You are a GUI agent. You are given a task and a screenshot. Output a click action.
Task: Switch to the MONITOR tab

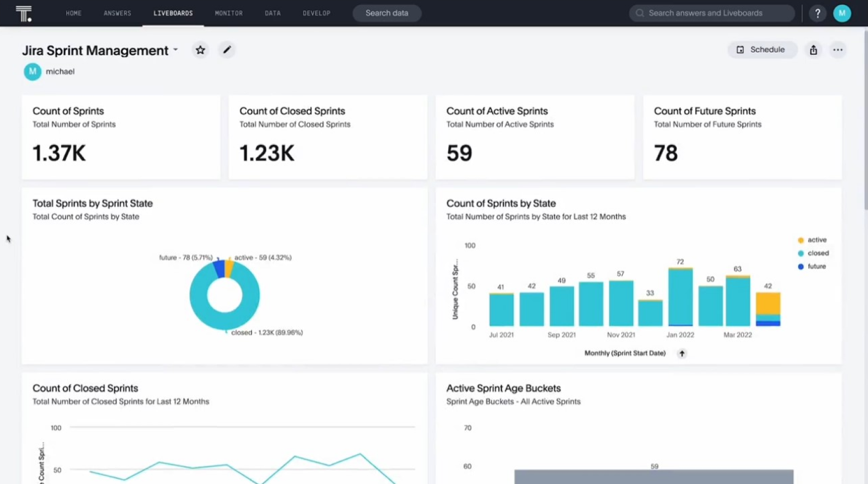228,13
